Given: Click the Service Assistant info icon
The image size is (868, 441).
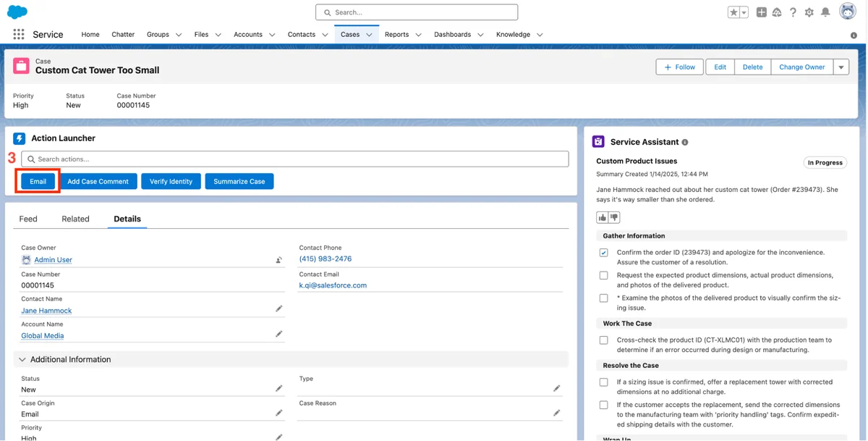Looking at the screenshot, I should (x=685, y=143).
